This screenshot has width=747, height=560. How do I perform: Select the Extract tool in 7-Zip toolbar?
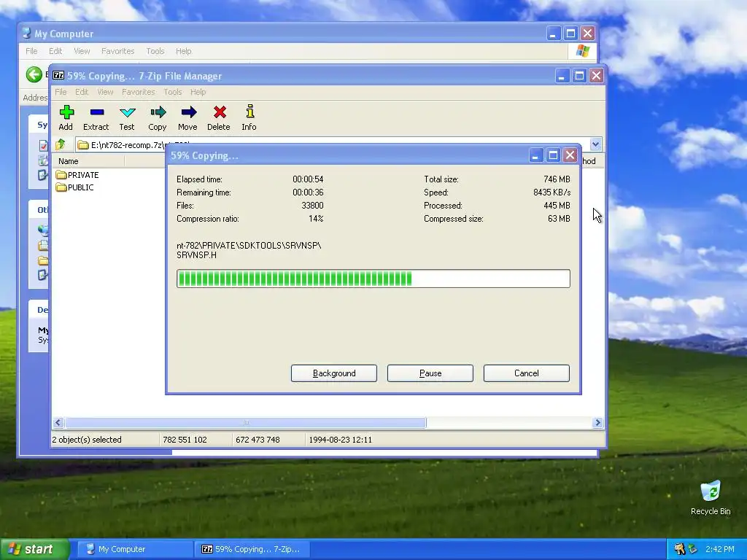[x=96, y=117]
